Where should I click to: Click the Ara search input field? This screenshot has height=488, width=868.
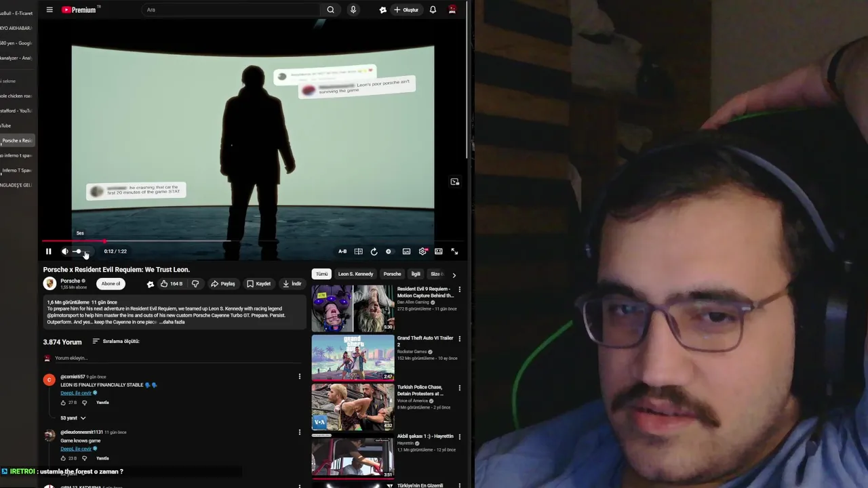231,9
